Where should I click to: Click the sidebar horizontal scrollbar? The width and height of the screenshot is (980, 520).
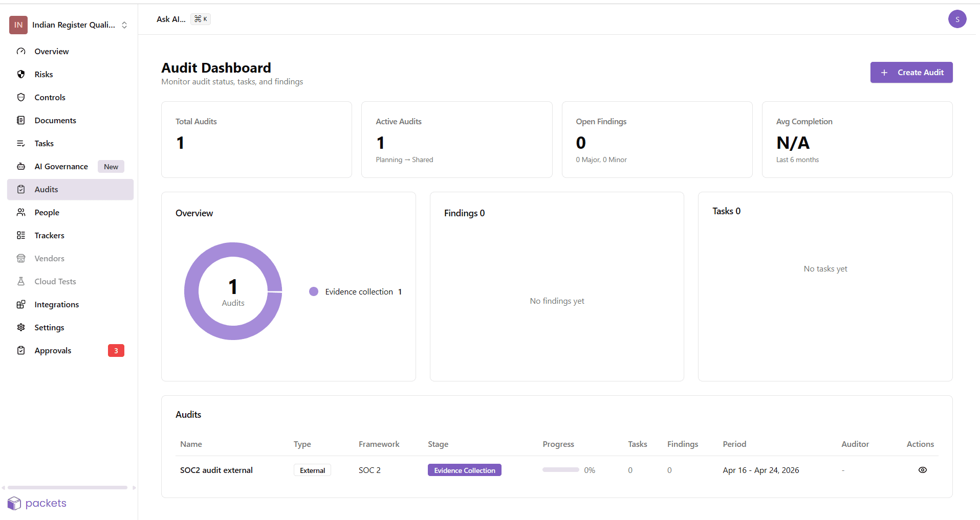pos(68,487)
